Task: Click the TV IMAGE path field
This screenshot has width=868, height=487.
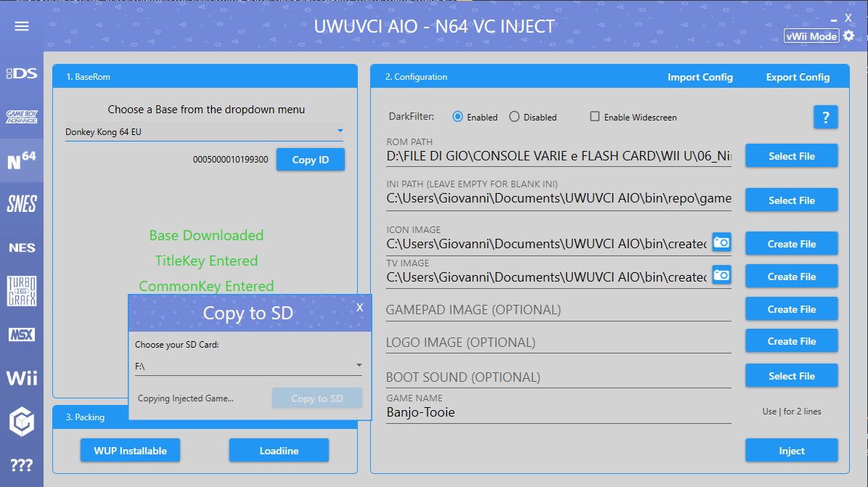Action: coord(546,277)
